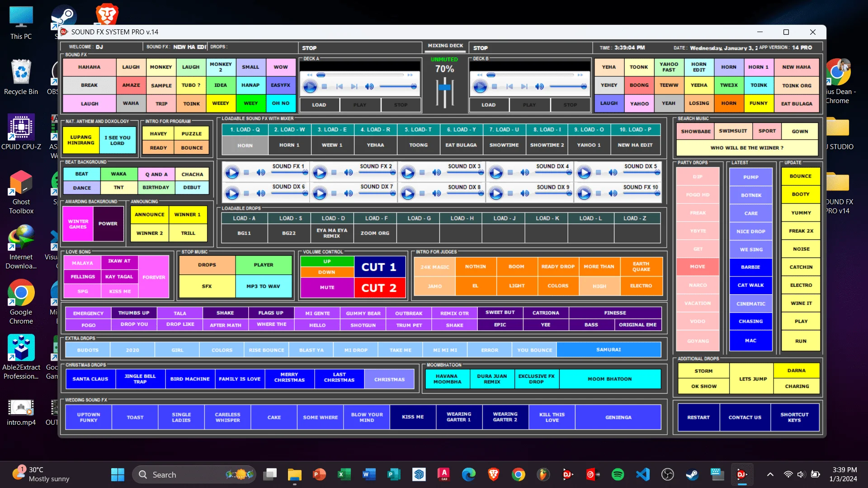Play the SOUND DX 6 player
The image size is (868, 488).
point(232,193)
